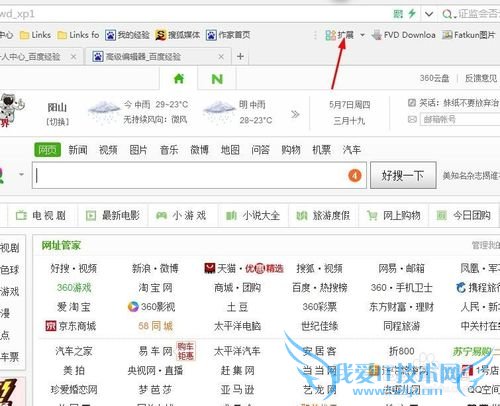Click the orange 4 badge in search box
Screen dimensions: 500x406
click(x=355, y=175)
